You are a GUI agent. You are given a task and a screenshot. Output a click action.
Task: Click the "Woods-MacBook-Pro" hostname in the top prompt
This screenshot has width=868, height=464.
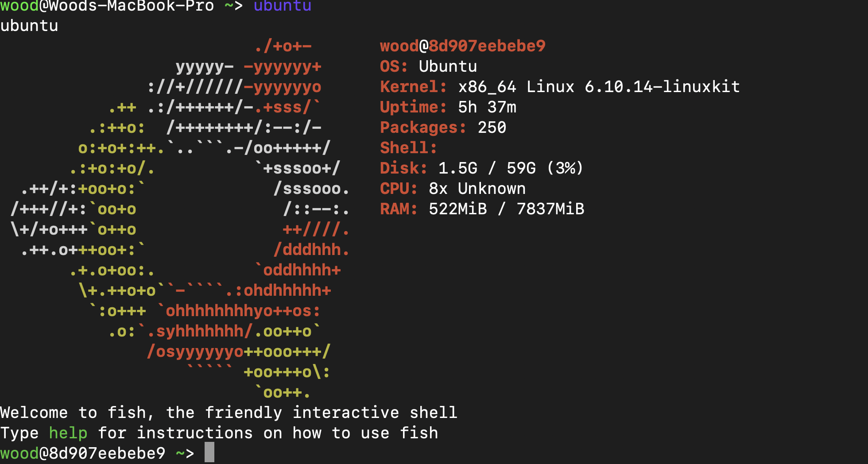pyautogui.click(x=131, y=6)
